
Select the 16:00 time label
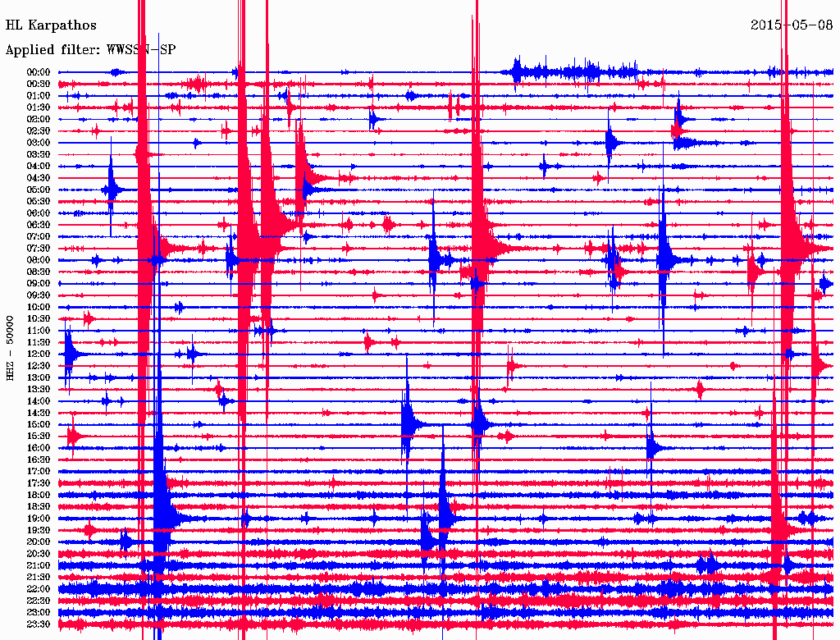click(39, 448)
